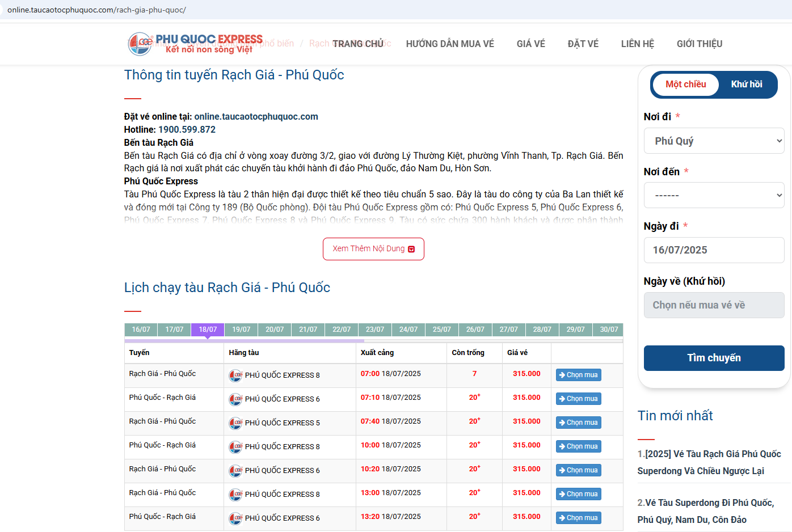Select the 24/07 date tab
Image resolution: width=792 pixels, height=532 pixels.
coord(408,330)
